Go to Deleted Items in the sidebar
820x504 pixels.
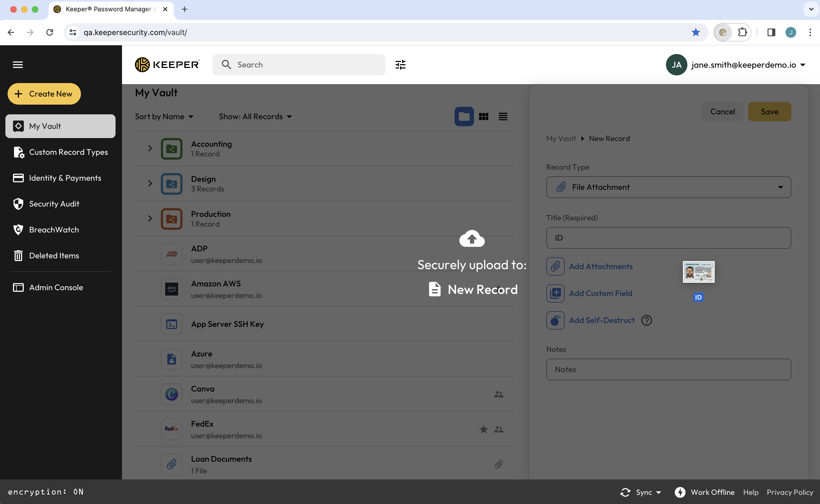54,256
